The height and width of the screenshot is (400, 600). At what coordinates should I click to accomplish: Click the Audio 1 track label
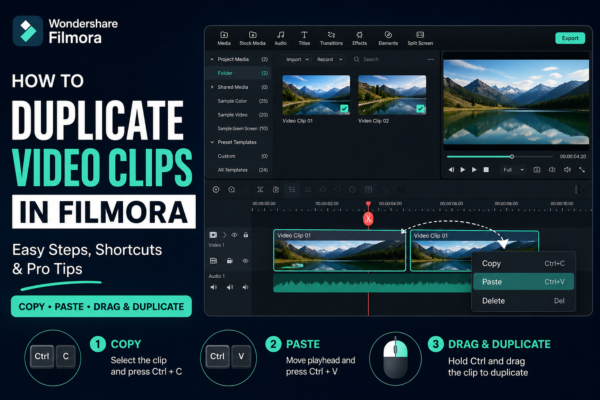coord(217,276)
